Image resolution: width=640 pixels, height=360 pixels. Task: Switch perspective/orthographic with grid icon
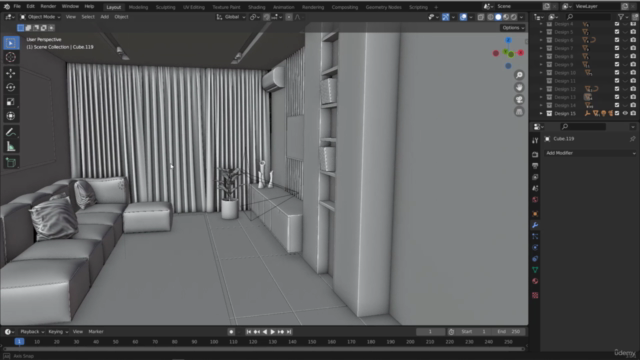(x=519, y=112)
